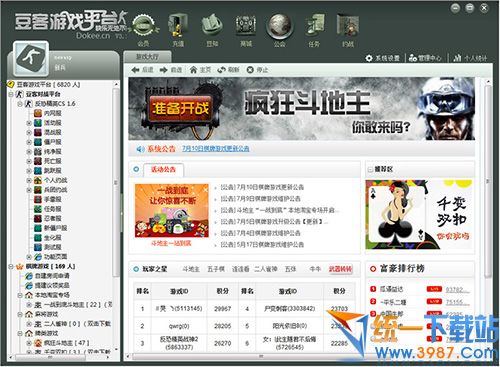Open the 充值 recharge safe icon
This screenshot has width=500, height=367.
tap(178, 26)
